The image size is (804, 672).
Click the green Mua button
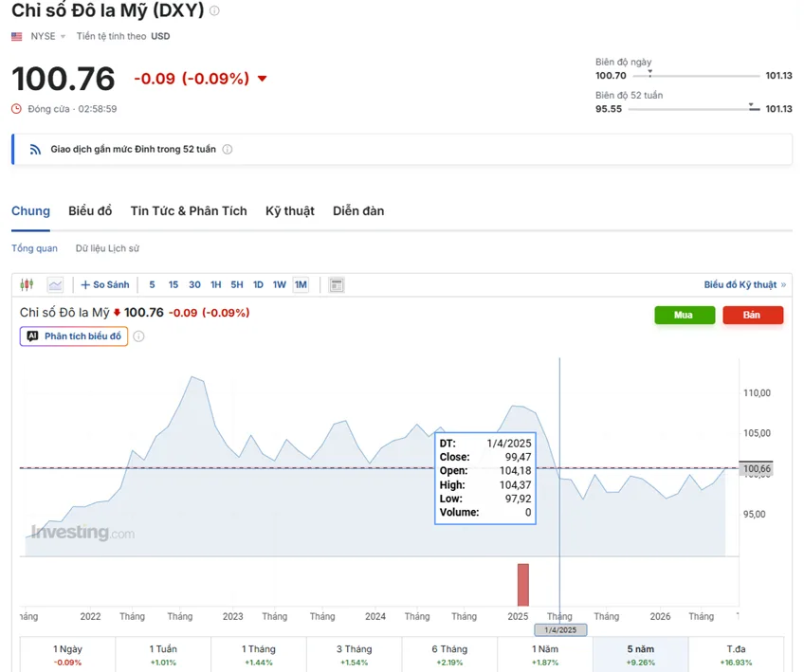(685, 315)
